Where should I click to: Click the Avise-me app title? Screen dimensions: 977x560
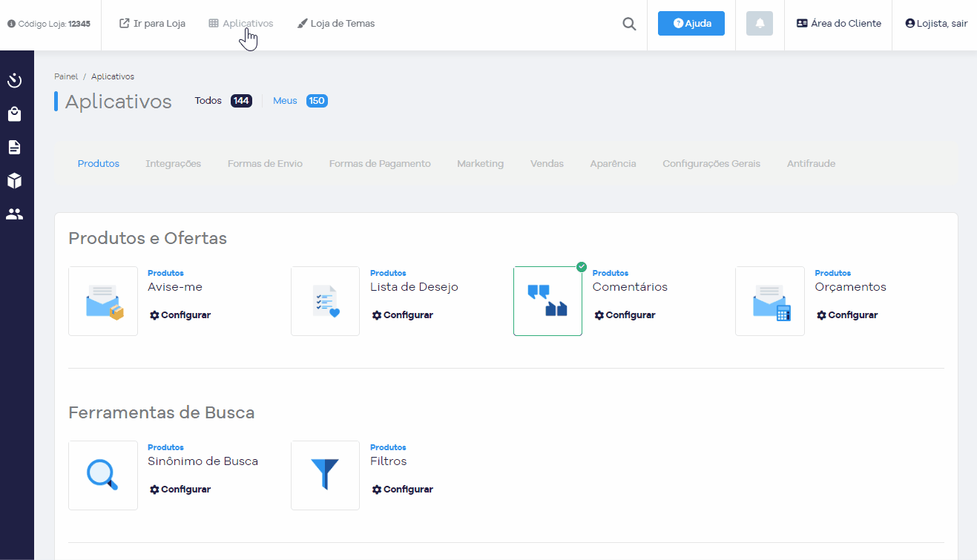coord(175,287)
